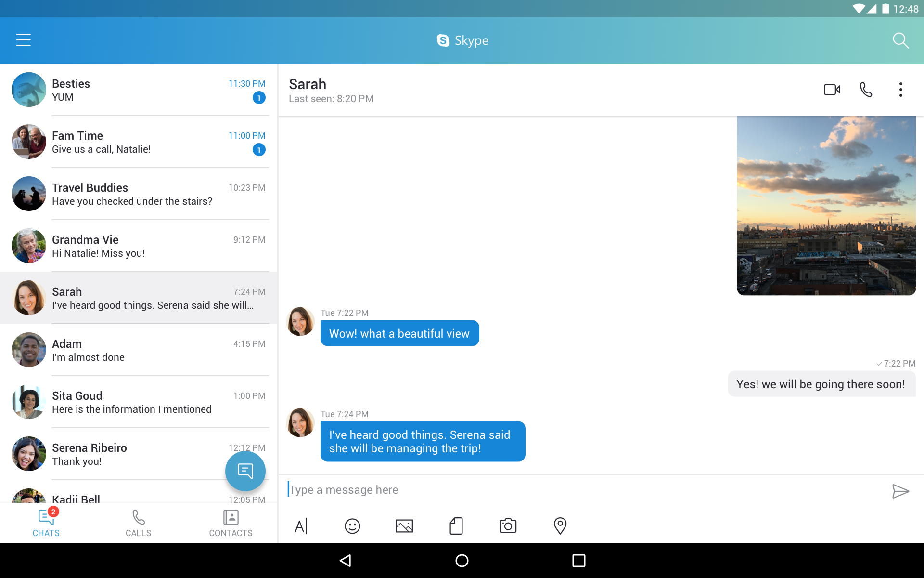Click the voice call icon

(866, 90)
